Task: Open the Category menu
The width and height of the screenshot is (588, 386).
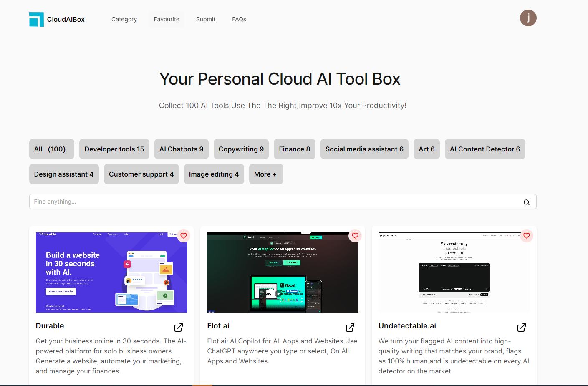Action: tap(124, 19)
